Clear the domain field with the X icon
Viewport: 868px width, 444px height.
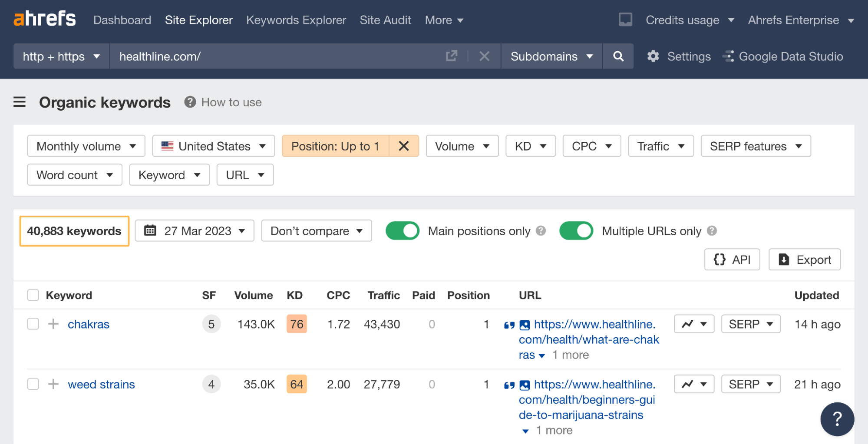pyautogui.click(x=485, y=56)
